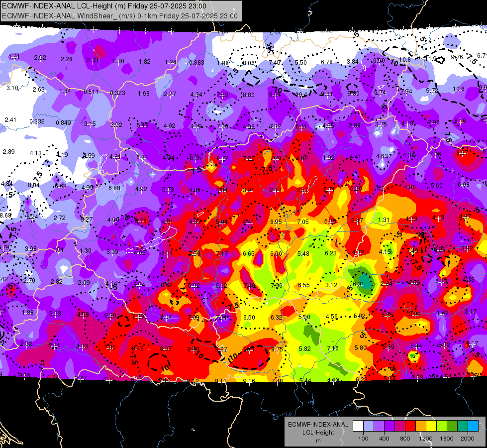Image resolution: width=487 pixels, height=448 pixels.
Task: Click the wind shear value '2.72'
Action: coord(59,218)
